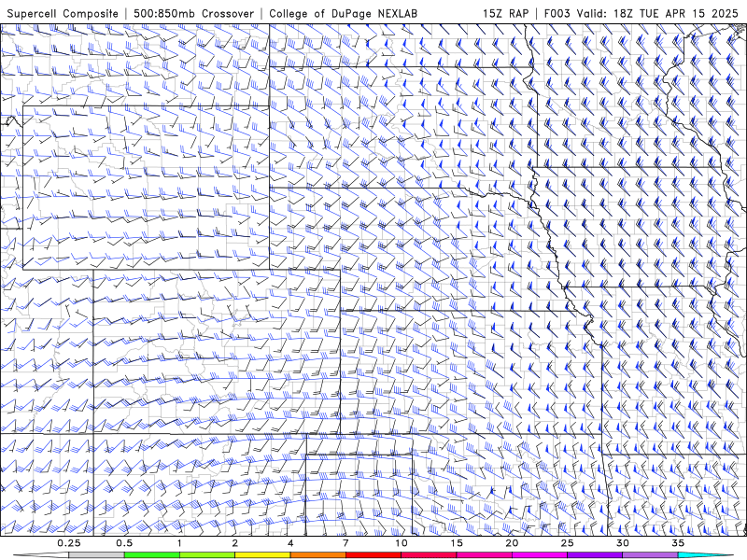The height and width of the screenshot is (560, 747).
Task: Click the lime green 1–2 color bar segment
Action: pos(207,555)
